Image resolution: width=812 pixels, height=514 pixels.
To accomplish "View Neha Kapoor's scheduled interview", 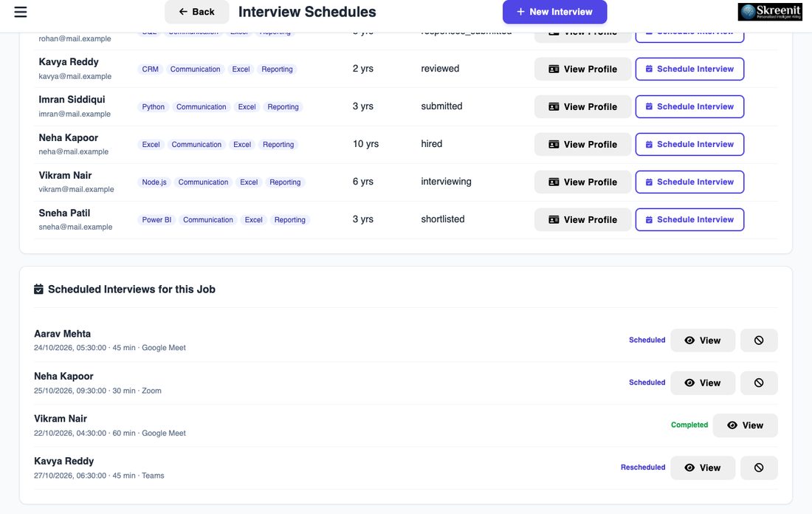I will point(703,383).
